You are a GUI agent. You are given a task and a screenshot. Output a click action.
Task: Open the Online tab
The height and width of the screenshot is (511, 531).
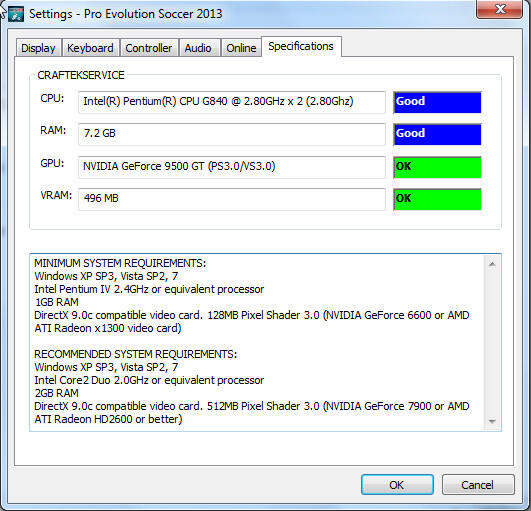[x=241, y=48]
